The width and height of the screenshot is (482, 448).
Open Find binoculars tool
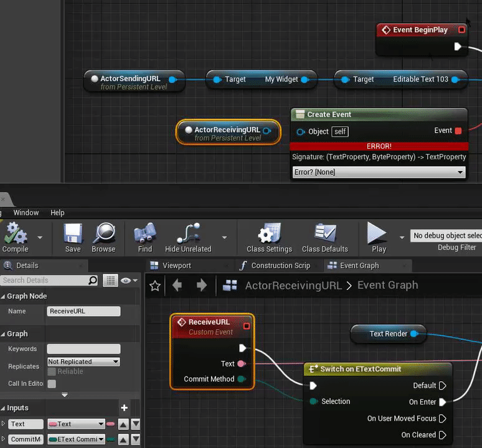(145, 237)
